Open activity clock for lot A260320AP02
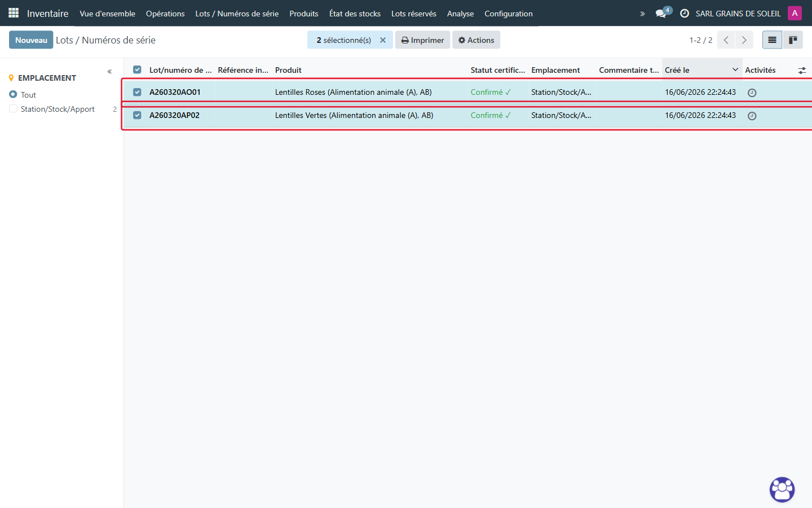 tap(752, 116)
